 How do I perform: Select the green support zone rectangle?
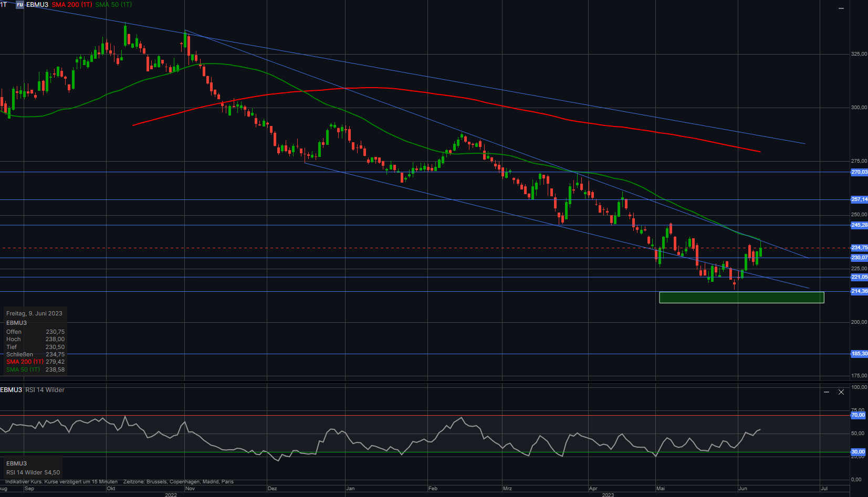[741, 298]
